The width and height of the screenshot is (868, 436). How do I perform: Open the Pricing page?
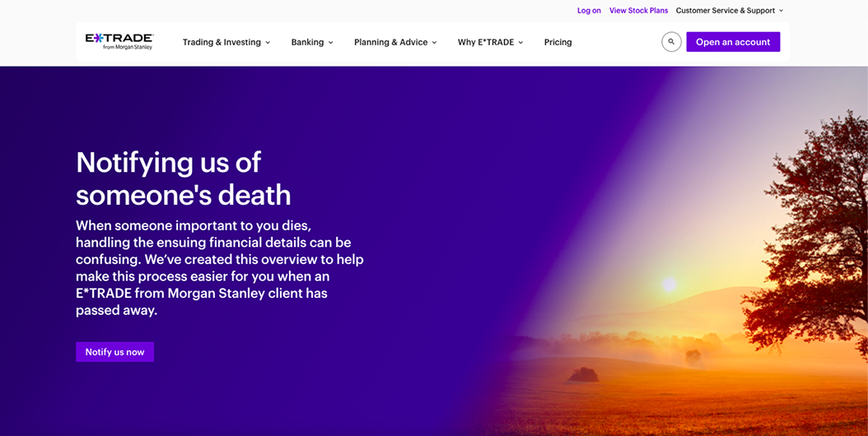coord(558,42)
